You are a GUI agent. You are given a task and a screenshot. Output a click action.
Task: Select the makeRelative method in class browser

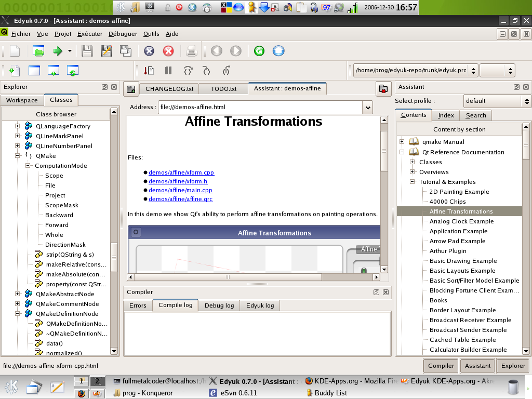pos(76,264)
